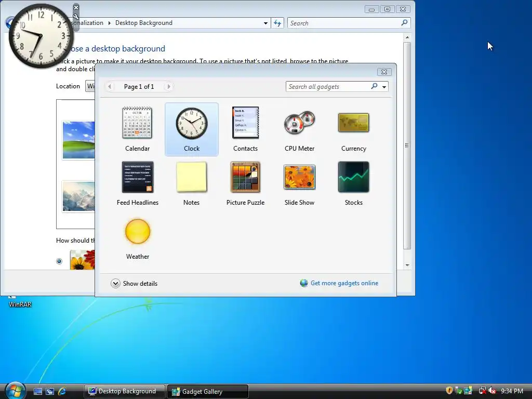Image resolution: width=532 pixels, height=399 pixels.
Task: Click the magnifier in gadget search box
Action: point(374,86)
